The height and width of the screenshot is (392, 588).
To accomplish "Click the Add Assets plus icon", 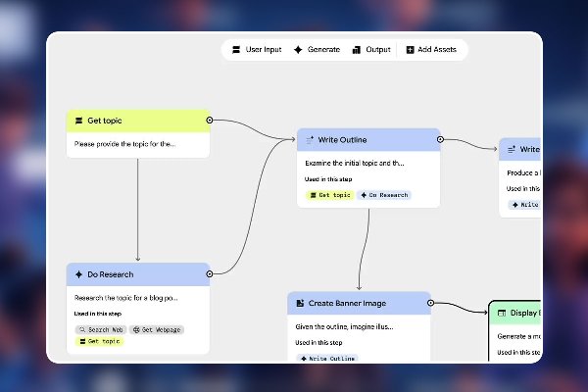I will click(x=411, y=50).
